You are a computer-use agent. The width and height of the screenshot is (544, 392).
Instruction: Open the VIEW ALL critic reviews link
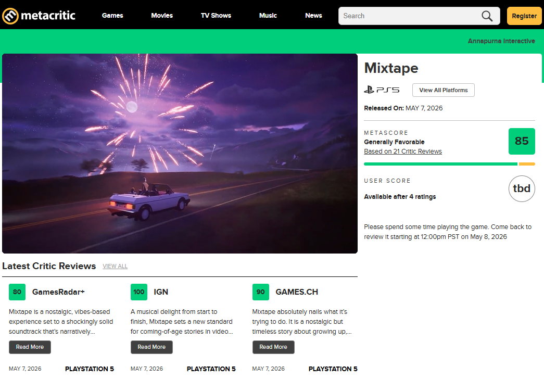point(115,266)
